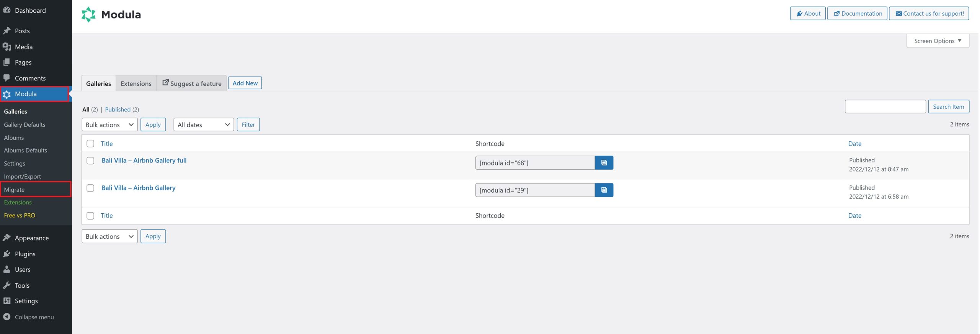Open Migrate in Modula submenu

(14, 190)
